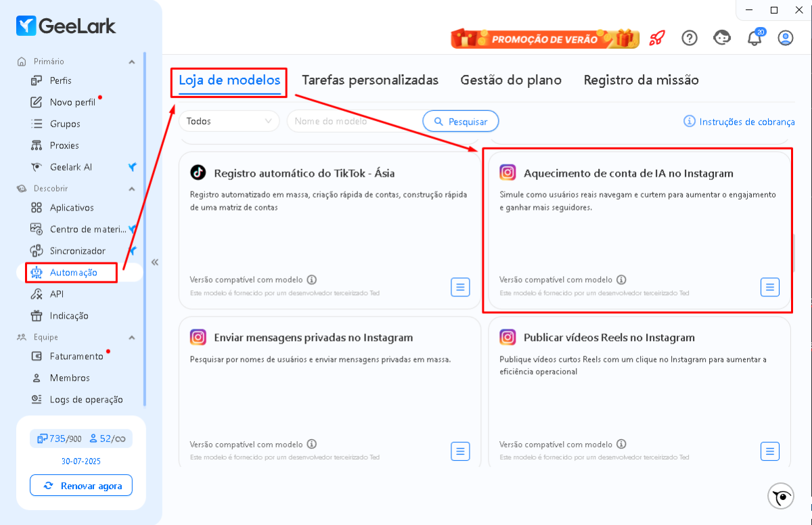812x525 pixels.
Task: Click the floating Geelark AI eye button
Action: pos(781,497)
